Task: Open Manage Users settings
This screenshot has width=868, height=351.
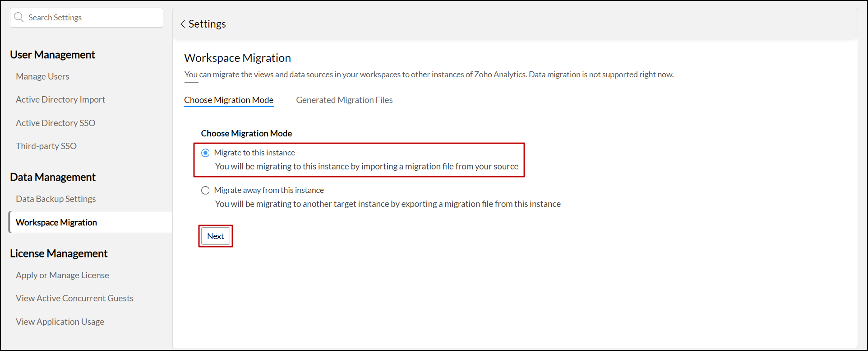Action: point(42,76)
